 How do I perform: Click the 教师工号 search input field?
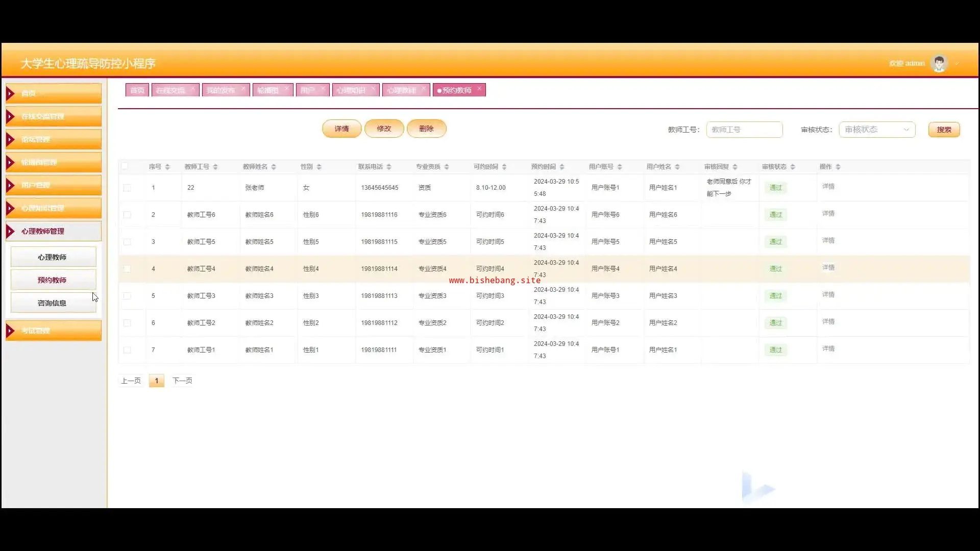coord(744,130)
